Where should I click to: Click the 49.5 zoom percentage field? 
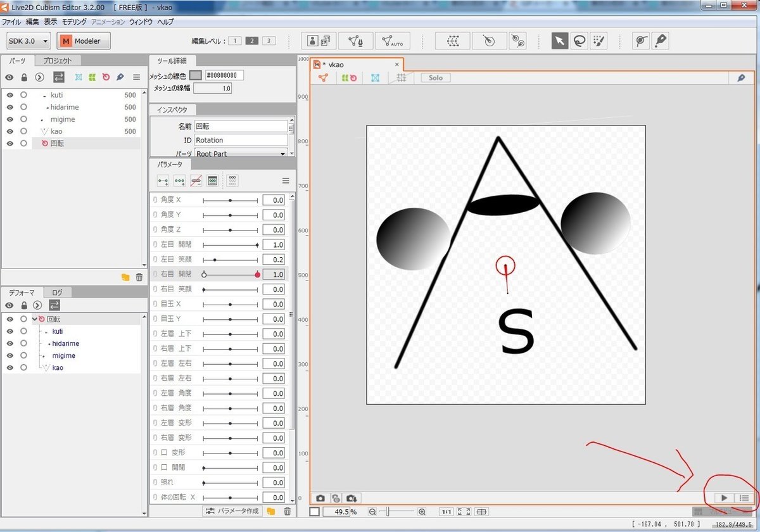pos(336,512)
